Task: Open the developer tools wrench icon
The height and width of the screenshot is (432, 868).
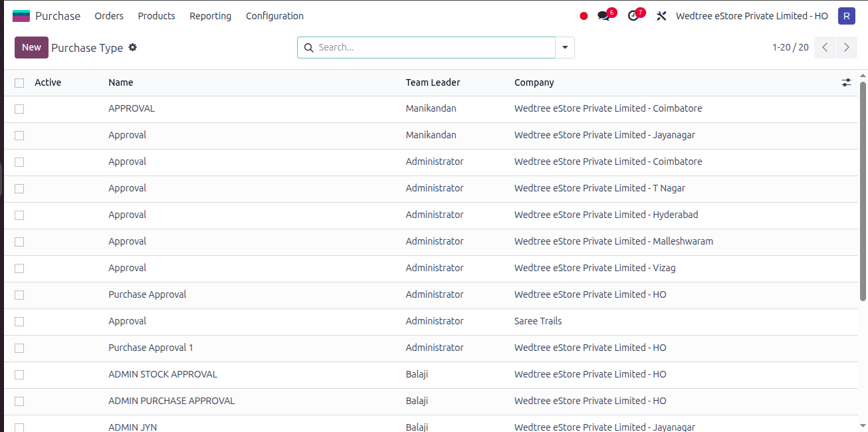Action: point(661,16)
